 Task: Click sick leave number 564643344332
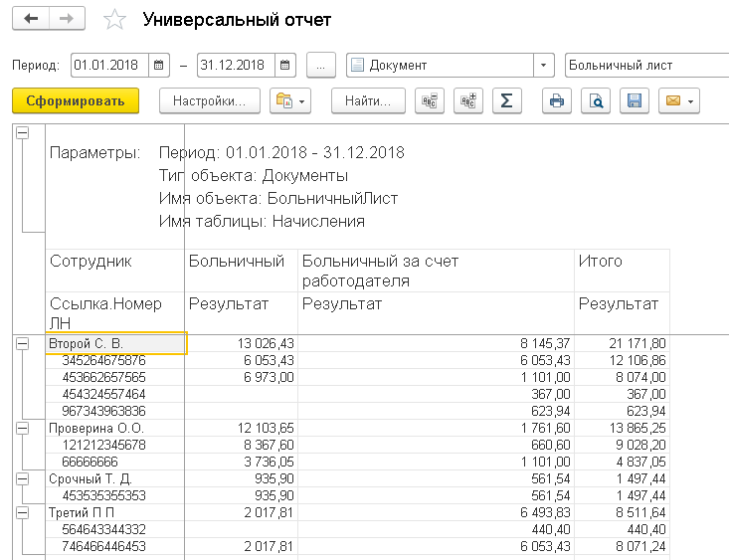click(x=103, y=529)
